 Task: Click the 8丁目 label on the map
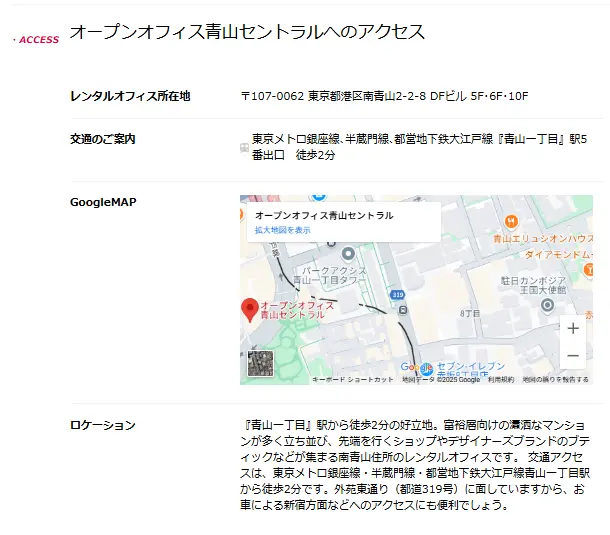point(470,313)
